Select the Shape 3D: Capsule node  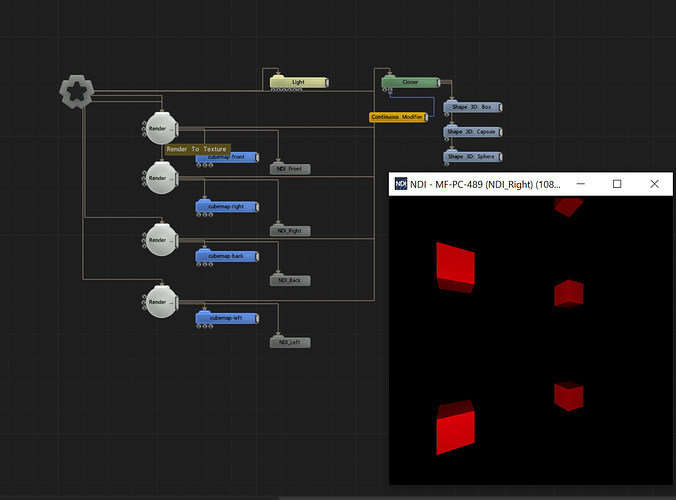[473, 132]
